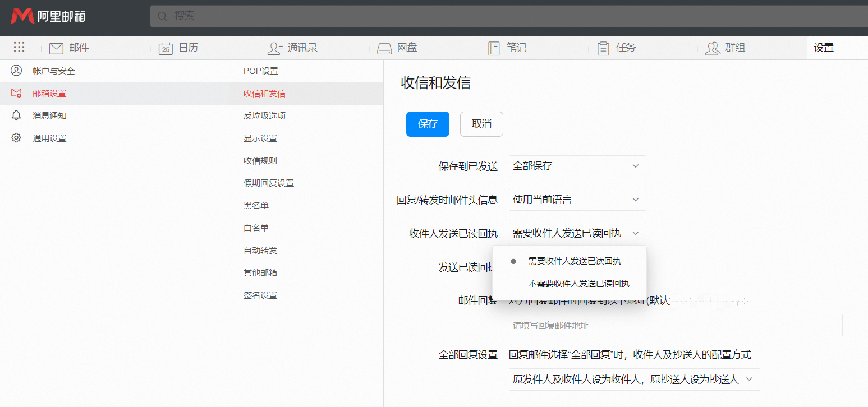
Task: Click the search magnifier icon
Action: 163,16
